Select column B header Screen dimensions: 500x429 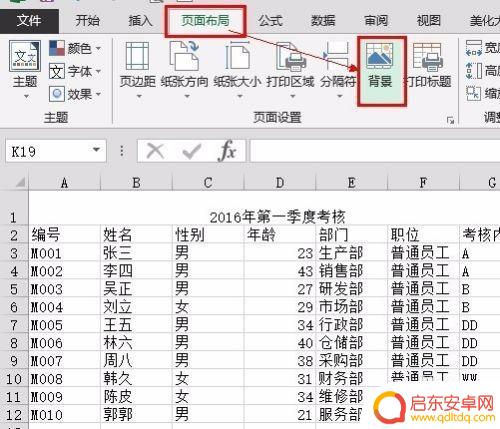tap(136, 183)
